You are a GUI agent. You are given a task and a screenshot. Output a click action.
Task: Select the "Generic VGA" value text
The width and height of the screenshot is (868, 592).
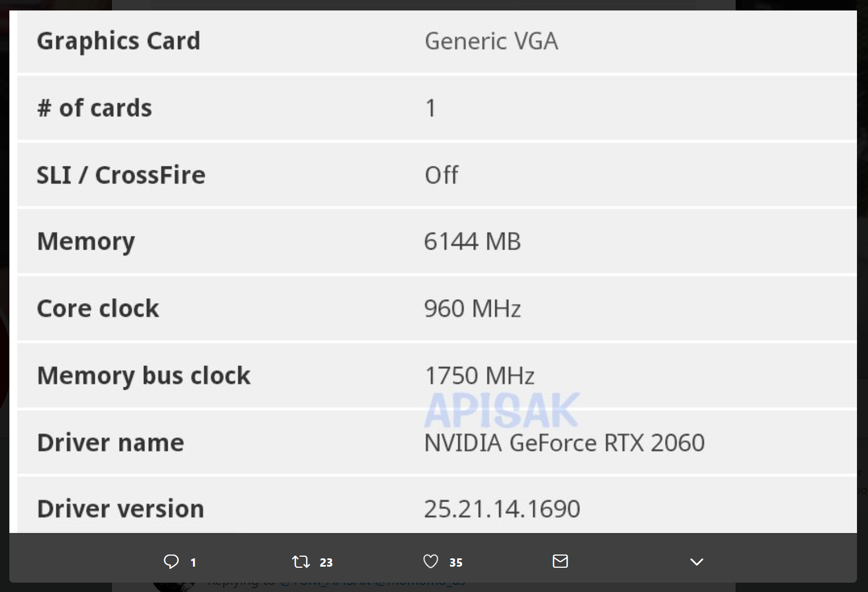click(491, 41)
